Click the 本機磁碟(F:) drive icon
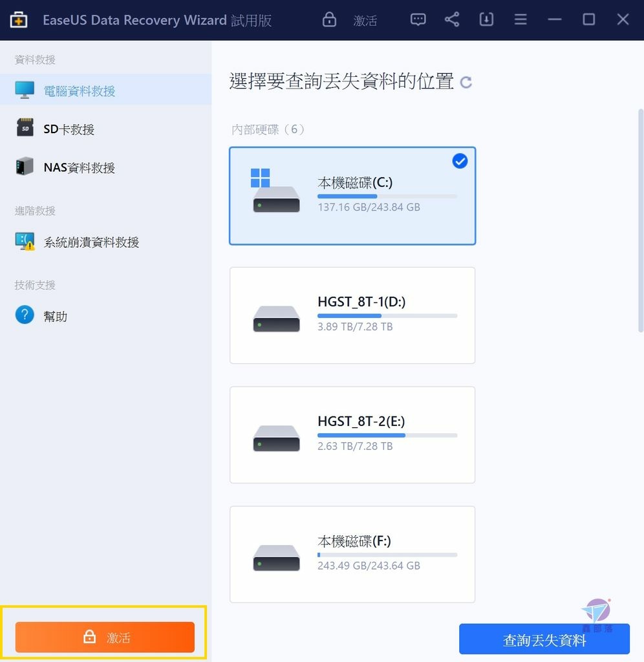The image size is (644, 662). [x=276, y=558]
